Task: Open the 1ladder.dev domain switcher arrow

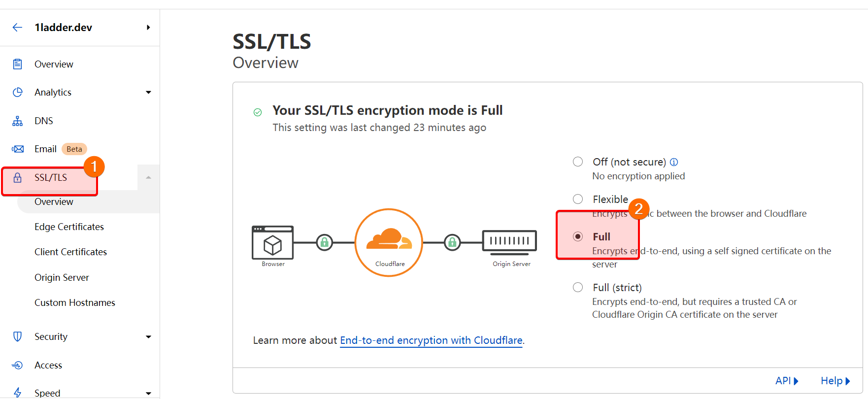Action: (x=148, y=28)
